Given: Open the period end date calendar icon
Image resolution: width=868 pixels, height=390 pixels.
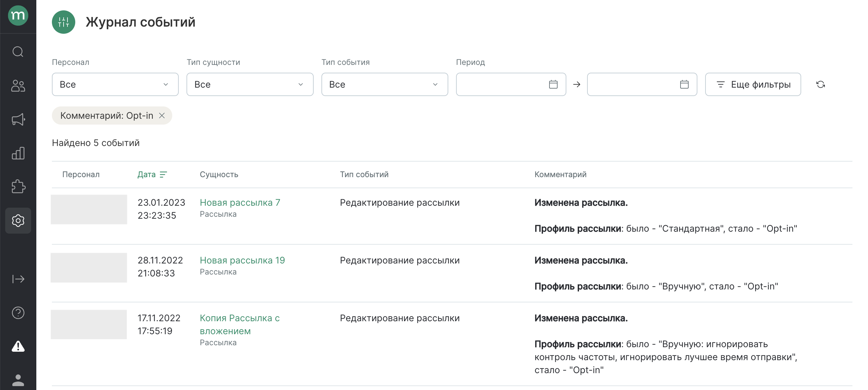Looking at the screenshot, I should (684, 84).
